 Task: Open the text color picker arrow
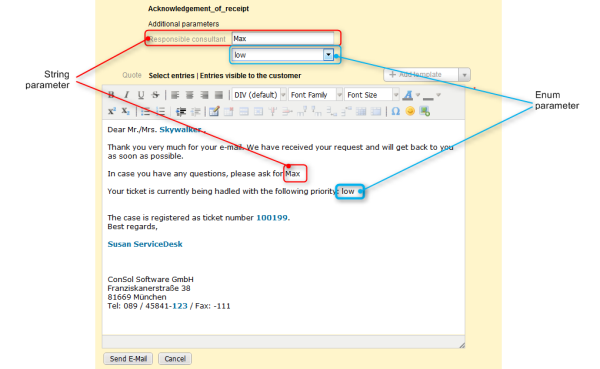point(418,95)
